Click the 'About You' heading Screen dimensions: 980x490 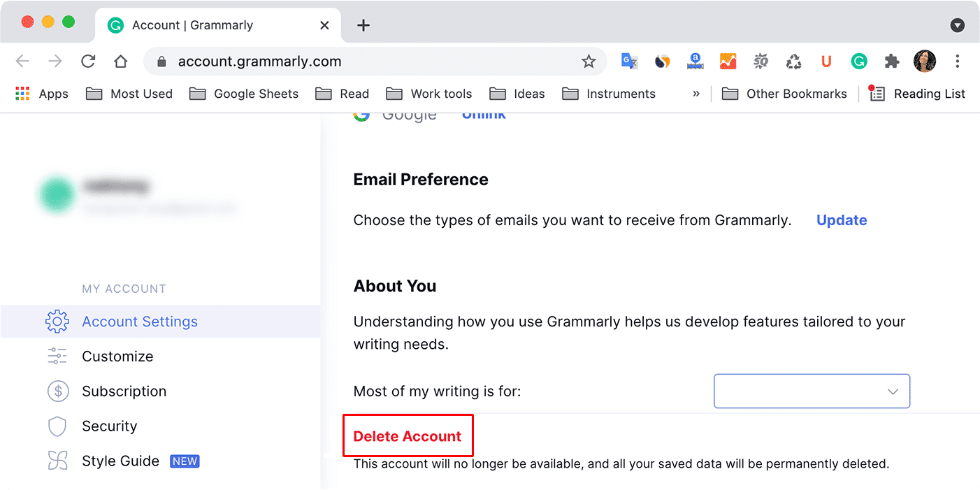[x=395, y=286]
